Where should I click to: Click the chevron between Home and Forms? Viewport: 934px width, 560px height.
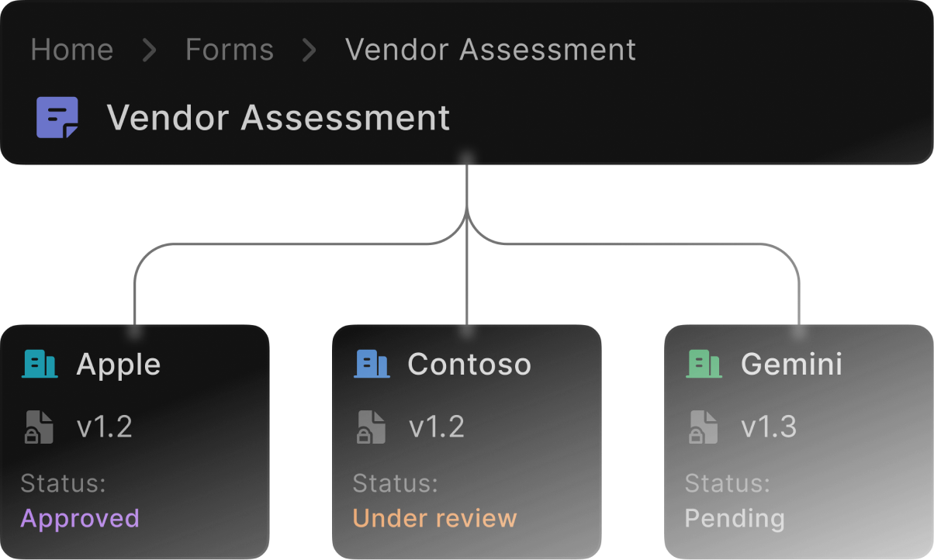150,51
